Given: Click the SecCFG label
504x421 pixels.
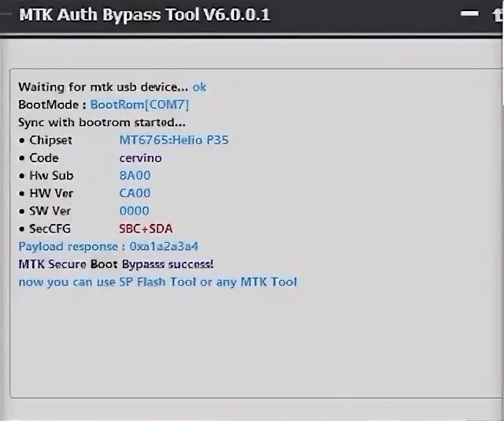Looking at the screenshot, I should pos(50,229).
